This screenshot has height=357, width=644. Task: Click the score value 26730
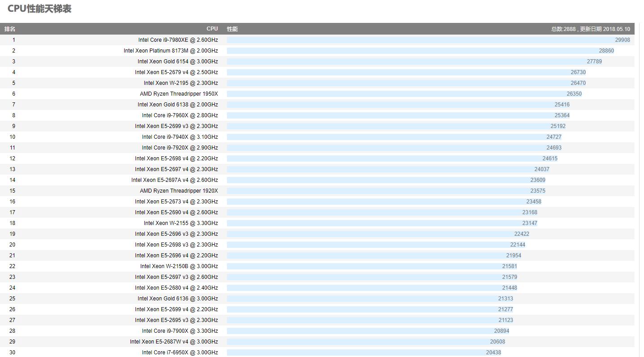click(578, 72)
